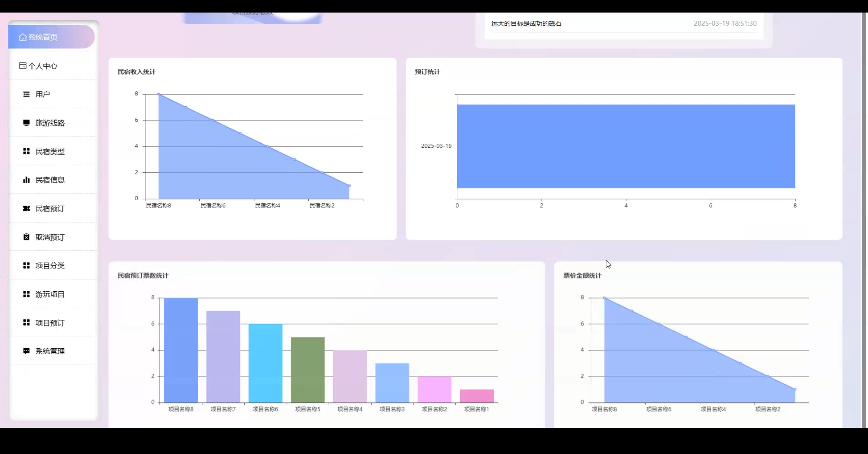Viewport: 868px width, 454px height.
Task: Expand the 项目预订 menu item
Action: (50, 323)
